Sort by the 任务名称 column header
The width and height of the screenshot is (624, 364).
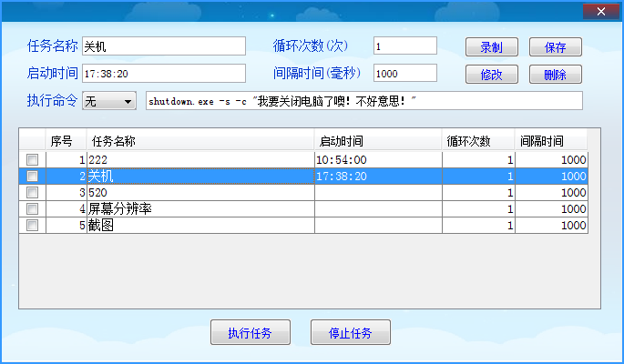pyautogui.click(x=200, y=141)
